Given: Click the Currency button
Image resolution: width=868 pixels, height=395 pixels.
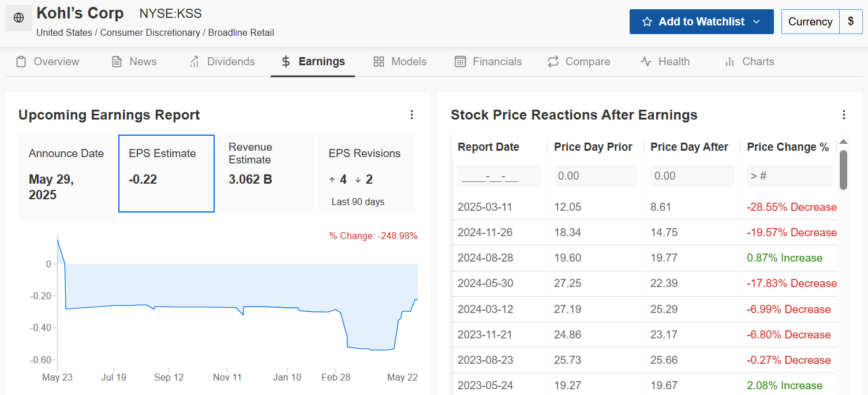Looking at the screenshot, I should coord(810,21).
